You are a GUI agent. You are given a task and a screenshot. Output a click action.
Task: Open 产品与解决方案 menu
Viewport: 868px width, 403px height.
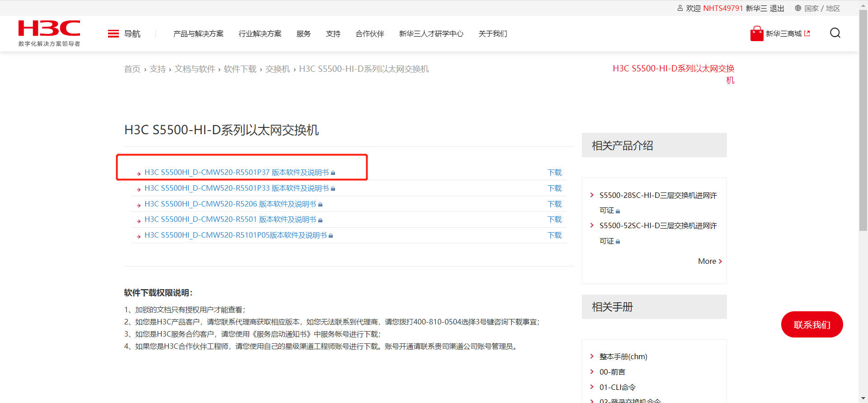198,34
